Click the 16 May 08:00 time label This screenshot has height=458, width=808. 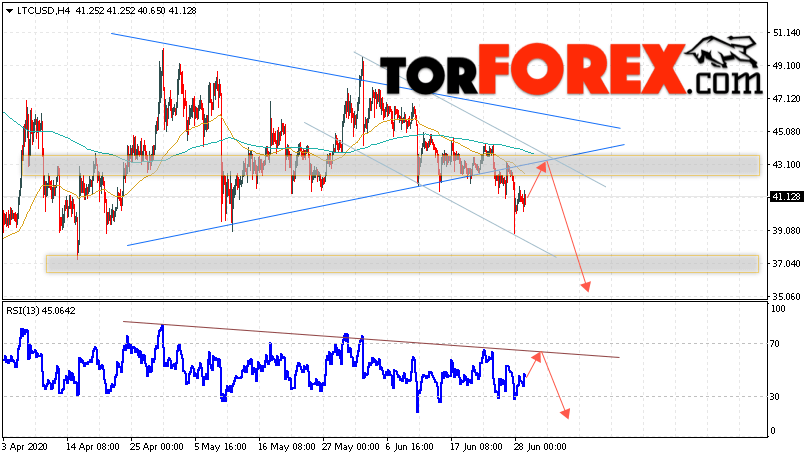point(287,447)
